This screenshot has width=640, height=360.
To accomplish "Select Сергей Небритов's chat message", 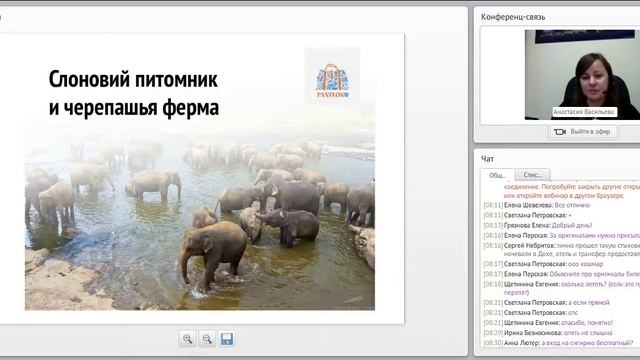I will coord(562,250).
